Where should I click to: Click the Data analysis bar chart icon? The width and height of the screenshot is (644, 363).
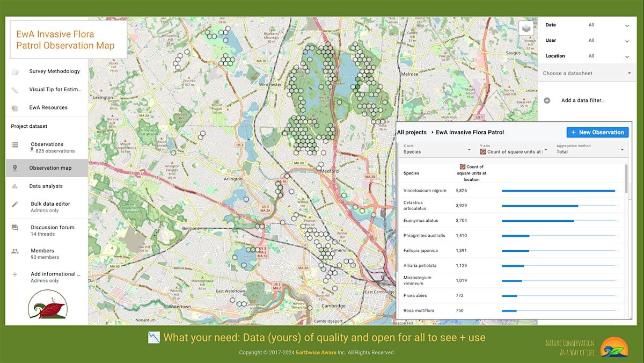point(15,186)
